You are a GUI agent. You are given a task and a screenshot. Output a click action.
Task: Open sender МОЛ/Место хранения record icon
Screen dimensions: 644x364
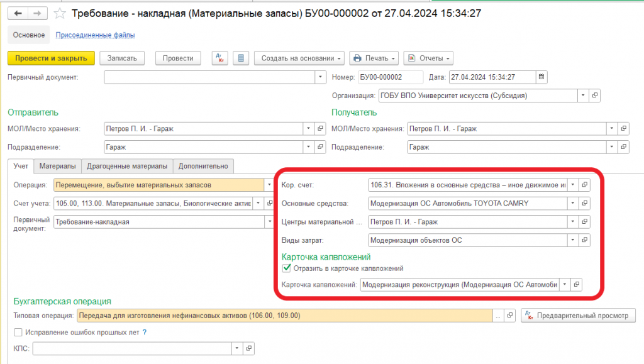[x=320, y=128]
